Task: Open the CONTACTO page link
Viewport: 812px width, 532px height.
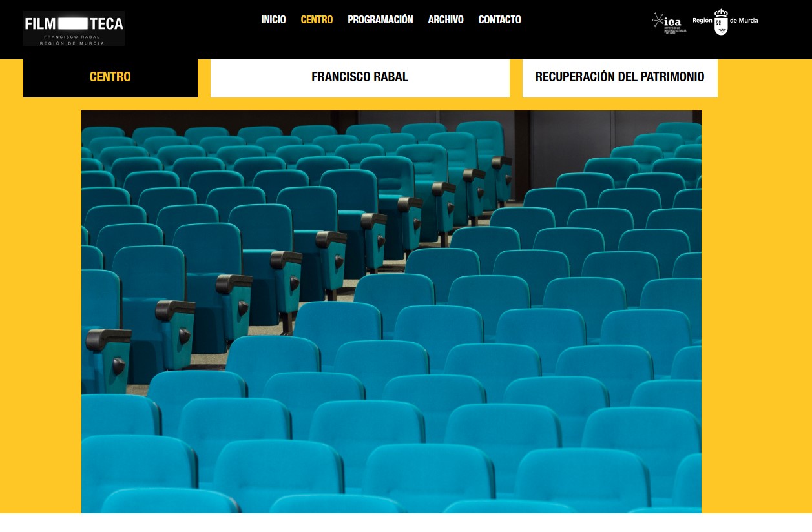Action: coord(499,20)
